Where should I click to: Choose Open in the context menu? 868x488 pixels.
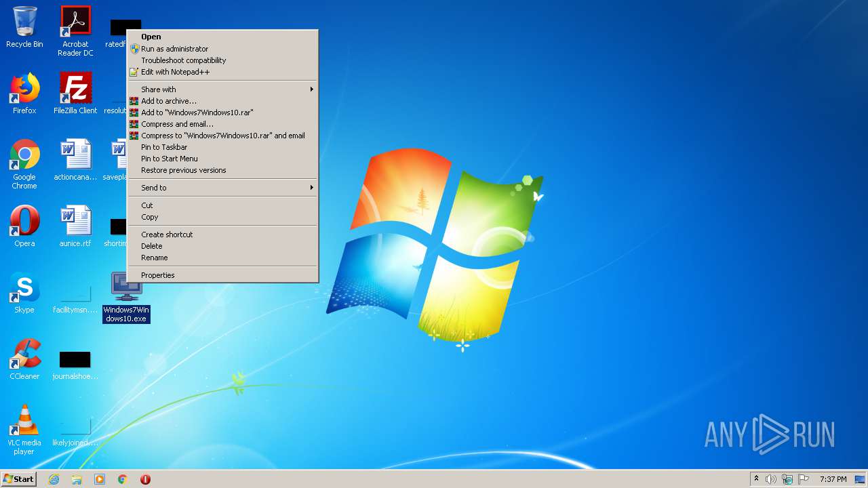(x=223, y=37)
